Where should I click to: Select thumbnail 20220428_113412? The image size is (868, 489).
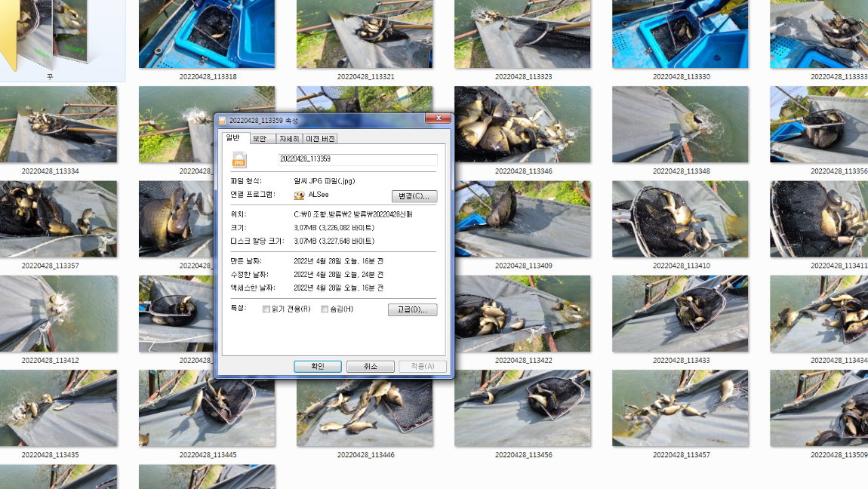(x=59, y=313)
